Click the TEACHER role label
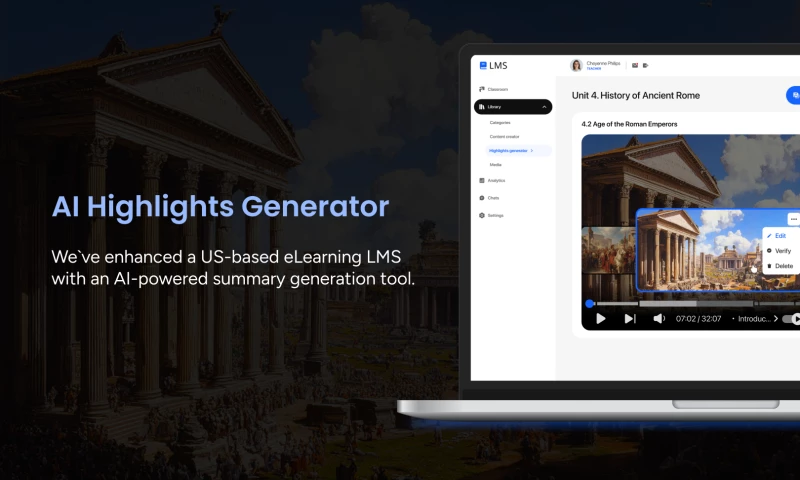The image size is (800, 480). (594, 68)
